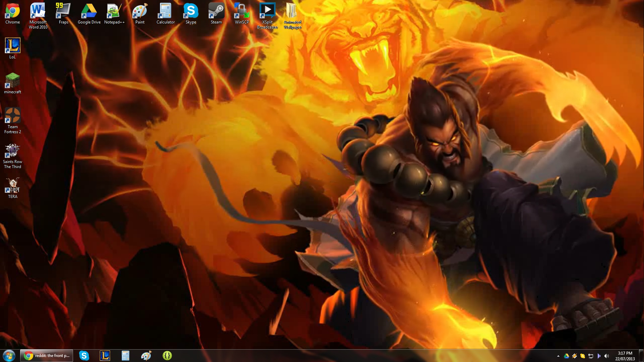
Task: Switch to the reddit Chrome taskbar window
Action: 47,356
